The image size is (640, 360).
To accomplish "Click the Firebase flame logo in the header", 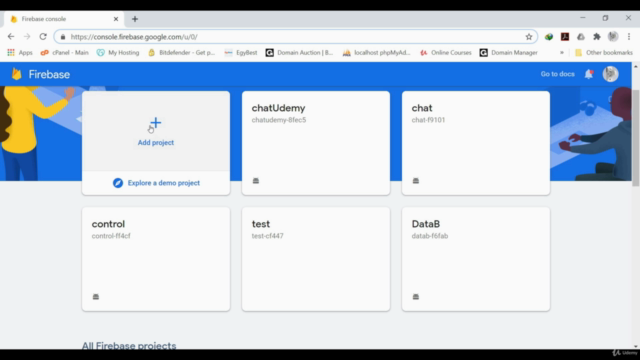I will 16,74.
